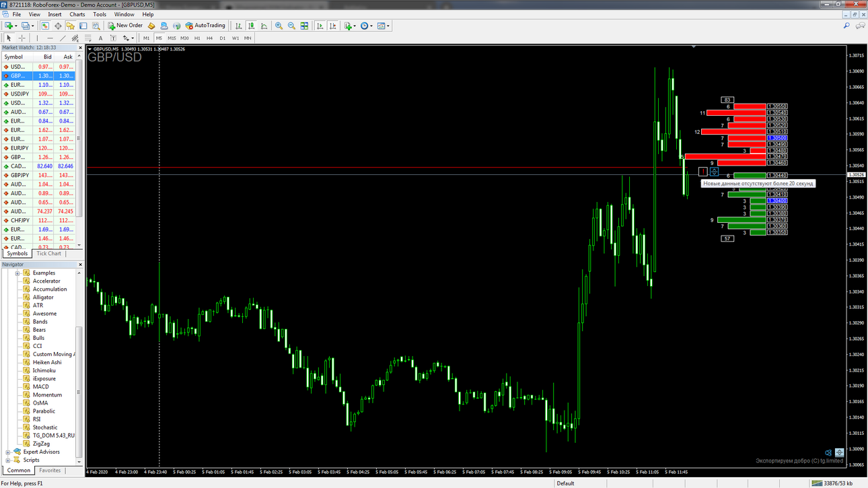Select the Fibonacci Retracement tool
Image resolution: width=868 pixels, height=488 pixels.
[x=87, y=38]
